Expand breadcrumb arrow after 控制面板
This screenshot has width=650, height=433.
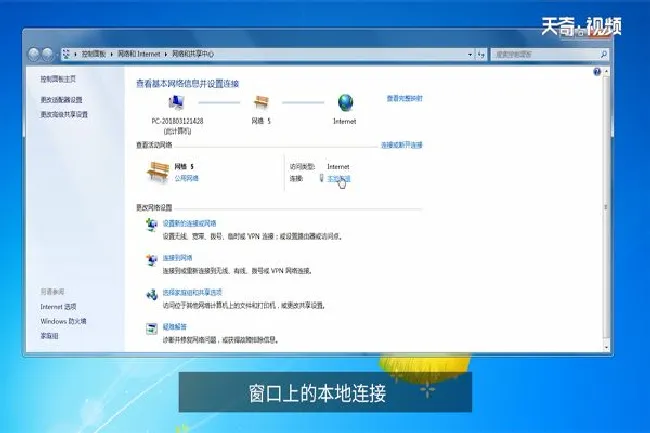pos(112,54)
